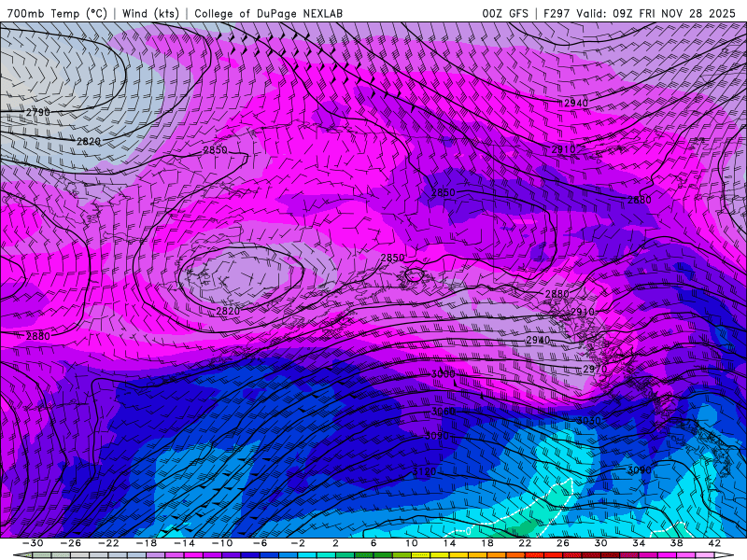Click the positive 10 label on the color scale
The height and width of the screenshot is (560, 747).
412,543
